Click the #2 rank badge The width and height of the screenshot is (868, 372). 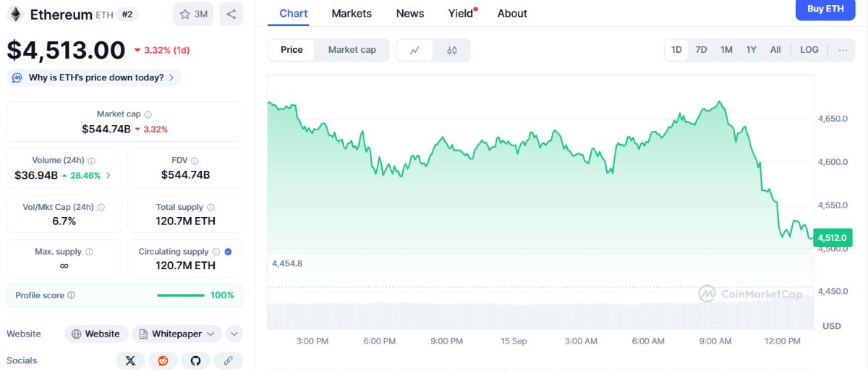(x=127, y=14)
